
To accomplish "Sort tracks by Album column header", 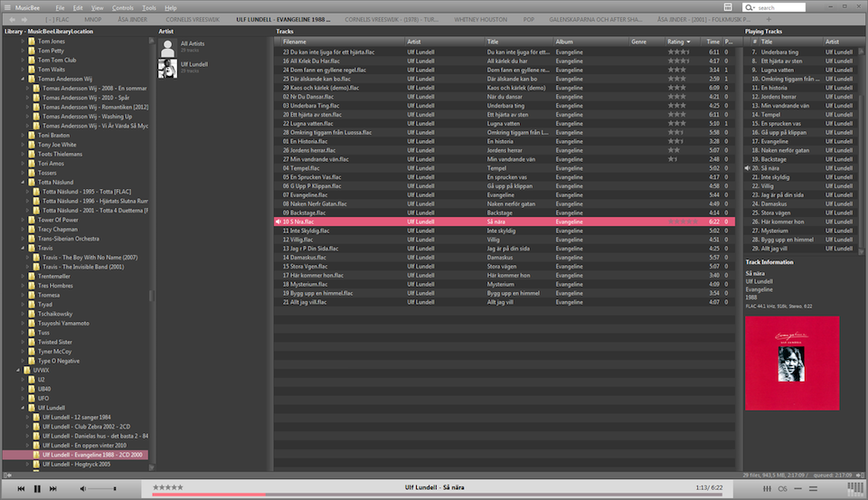I will [x=590, y=42].
